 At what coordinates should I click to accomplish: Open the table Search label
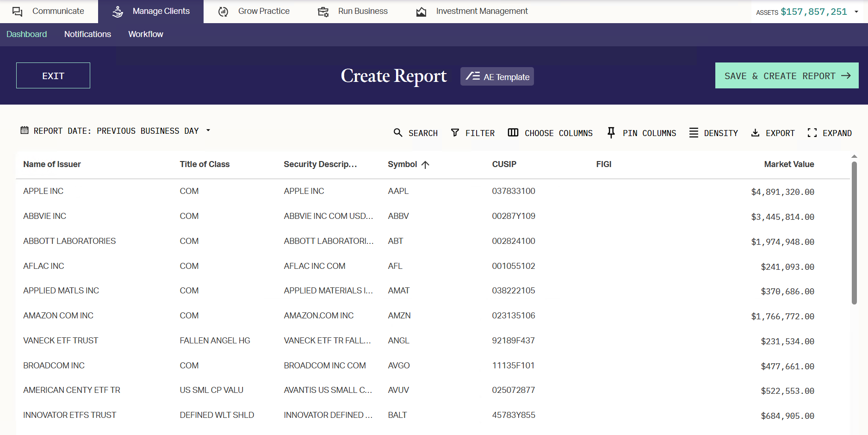tap(423, 133)
